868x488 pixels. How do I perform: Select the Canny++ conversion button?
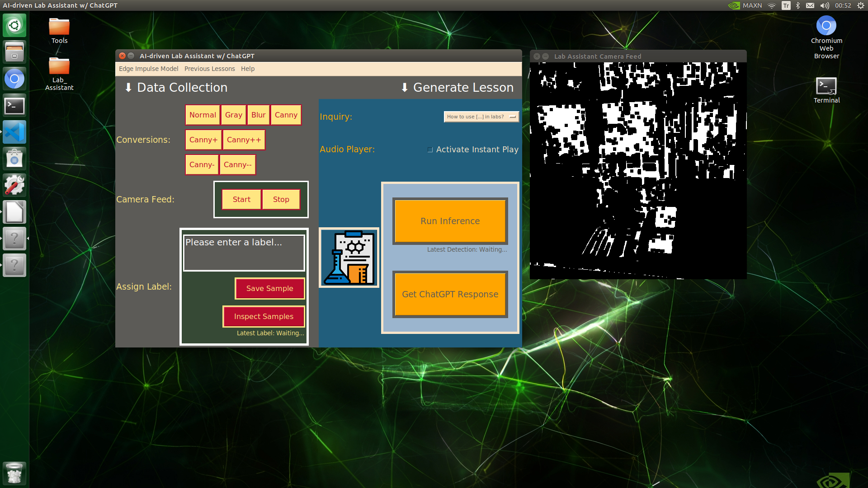click(244, 140)
